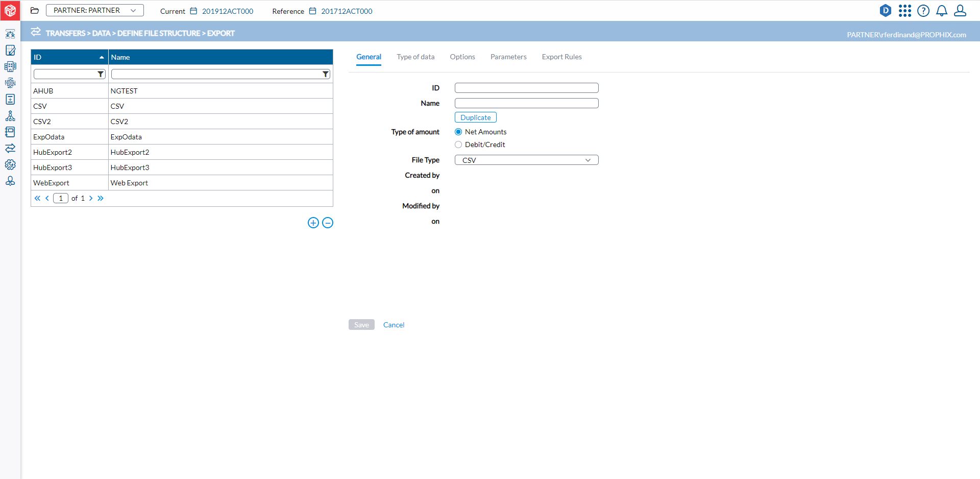Go to next page of the list
Screen dimensions: 980x479
[x=91, y=198]
